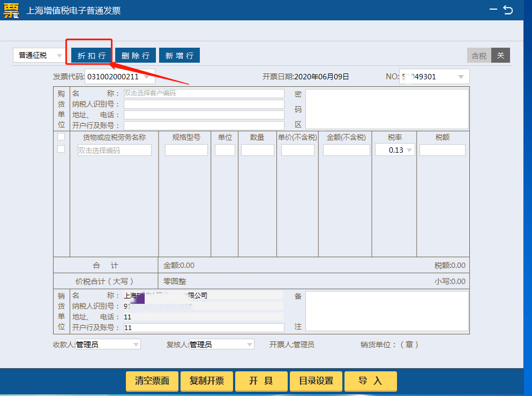The width and height of the screenshot is (532, 396).
Task: Expand the 发票代码 dropdown
Action: tap(146, 77)
